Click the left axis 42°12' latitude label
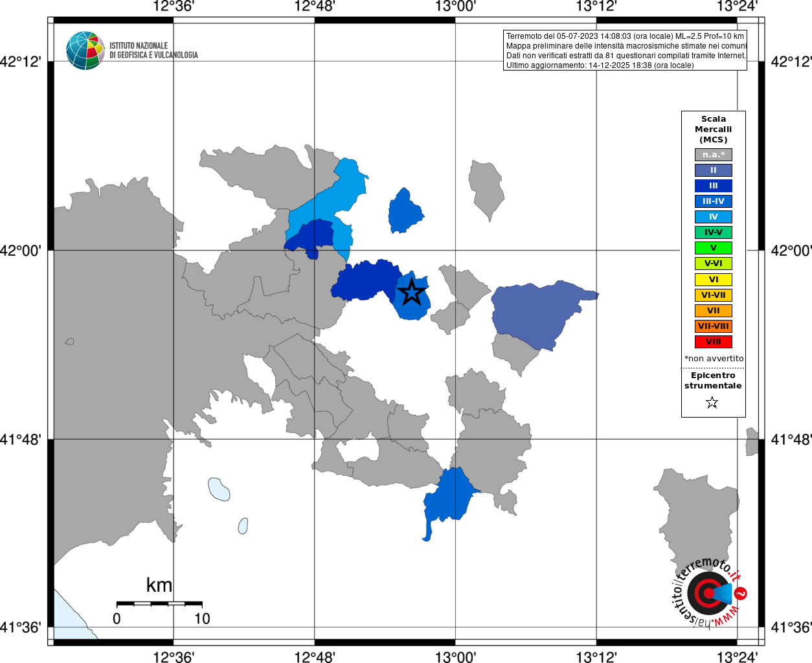812x663 pixels. pos(21,62)
